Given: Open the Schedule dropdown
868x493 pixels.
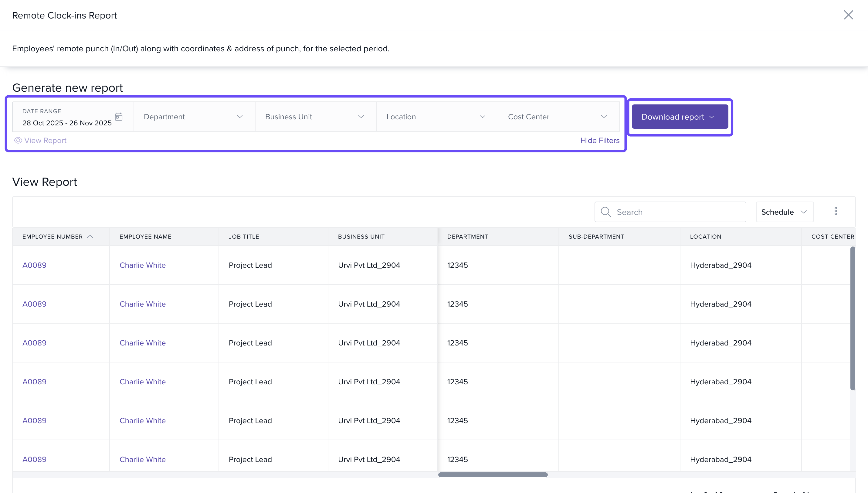Looking at the screenshot, I should (785, 212).
